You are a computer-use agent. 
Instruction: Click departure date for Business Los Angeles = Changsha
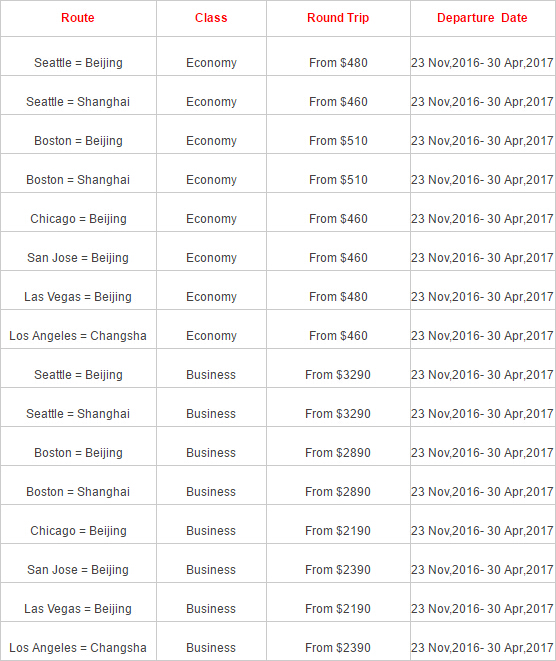pyautogui.click(x=482, y=648)
